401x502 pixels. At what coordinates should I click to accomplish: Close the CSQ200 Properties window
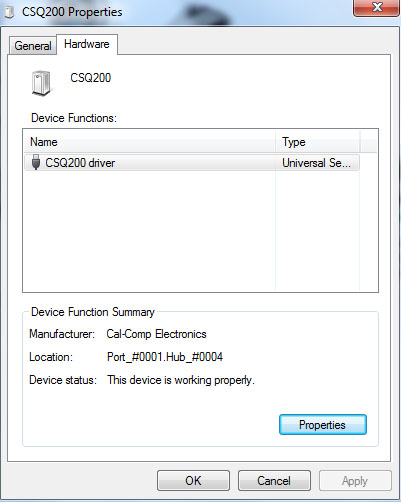pos(377,8)
